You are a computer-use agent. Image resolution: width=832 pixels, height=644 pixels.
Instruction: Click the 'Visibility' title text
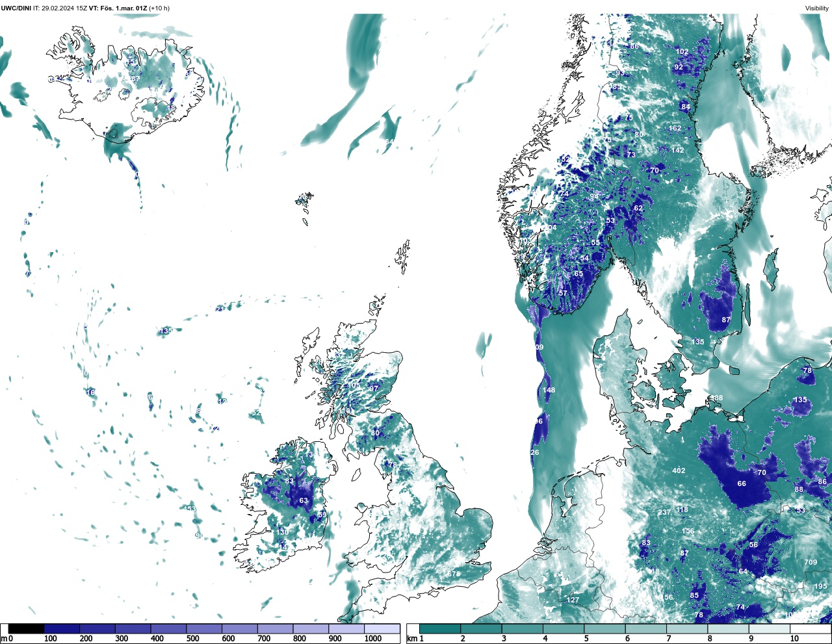(x=816, y=8)
